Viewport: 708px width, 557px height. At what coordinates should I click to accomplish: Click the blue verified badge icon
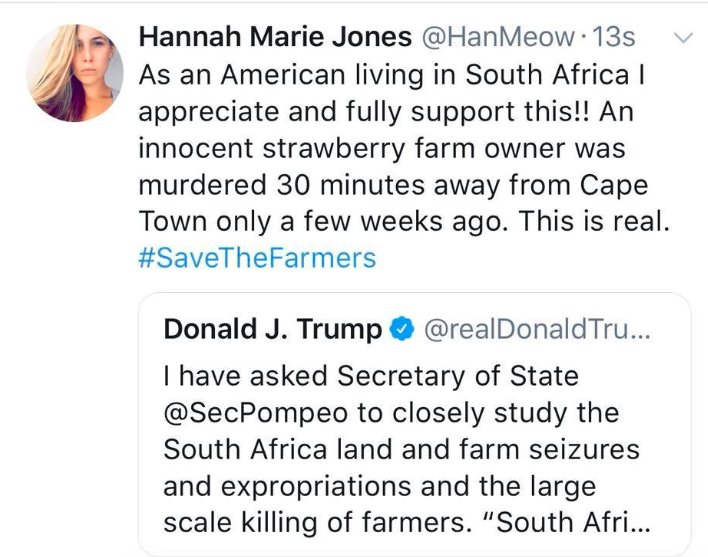click(x=403, y=329)
